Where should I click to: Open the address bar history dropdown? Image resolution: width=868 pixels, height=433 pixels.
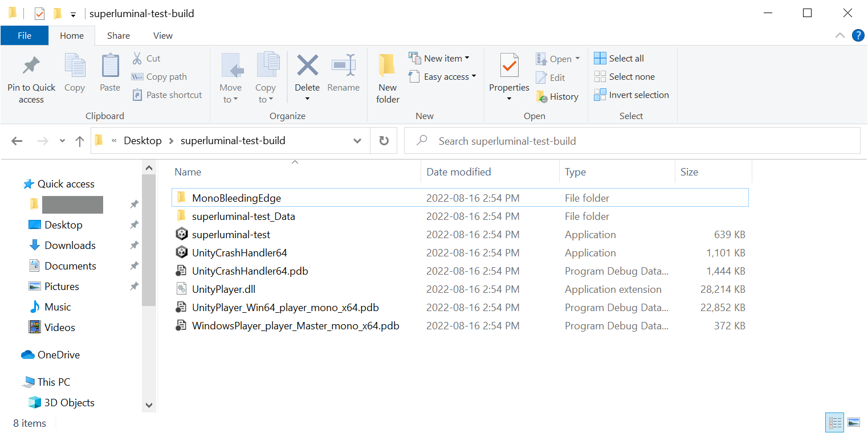[357, 141]
